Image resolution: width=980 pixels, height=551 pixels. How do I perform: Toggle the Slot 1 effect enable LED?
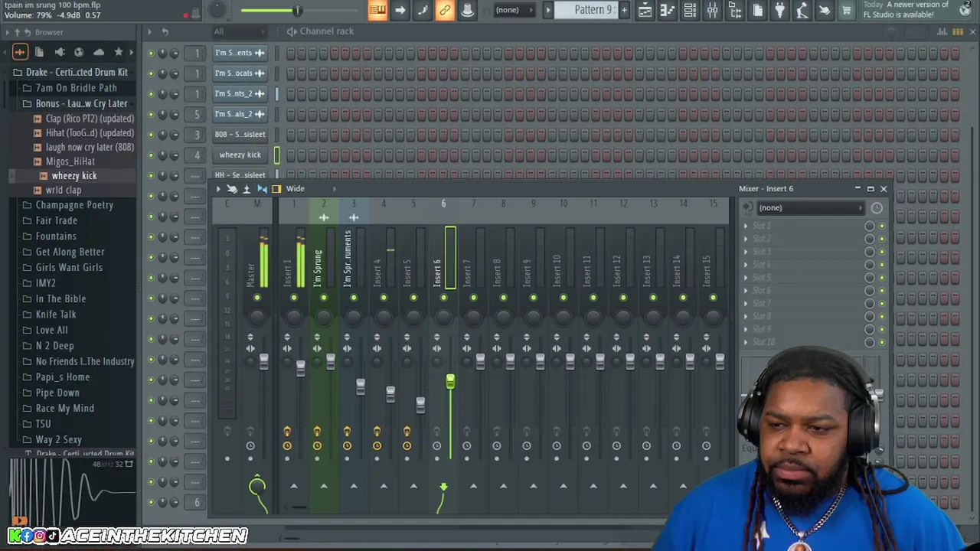[881, 226]
